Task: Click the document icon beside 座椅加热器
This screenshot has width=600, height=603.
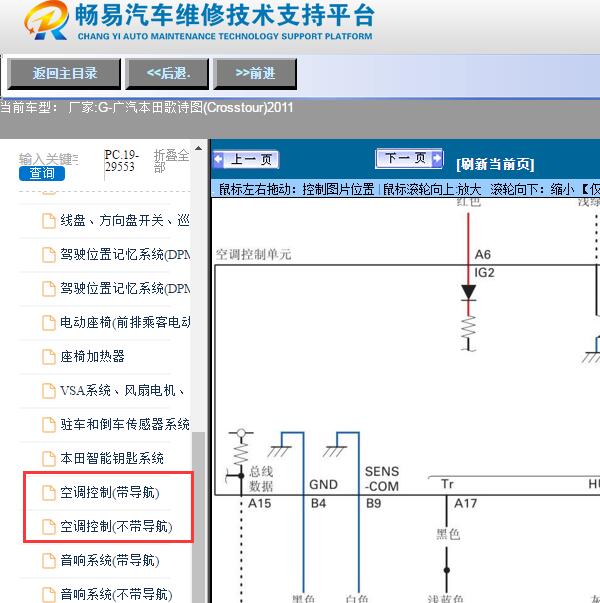Action: click(x=49, y=356)
